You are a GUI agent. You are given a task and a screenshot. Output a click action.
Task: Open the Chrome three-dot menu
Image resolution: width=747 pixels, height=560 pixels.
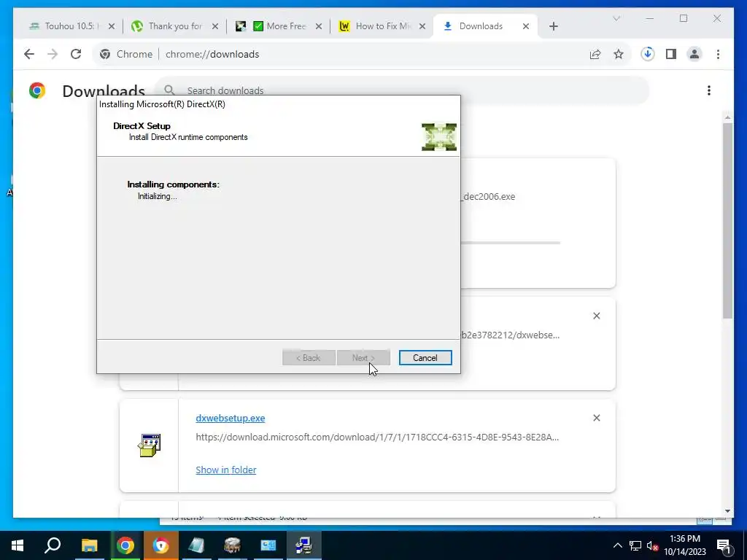pyautogui.click(x=718, y=54)
